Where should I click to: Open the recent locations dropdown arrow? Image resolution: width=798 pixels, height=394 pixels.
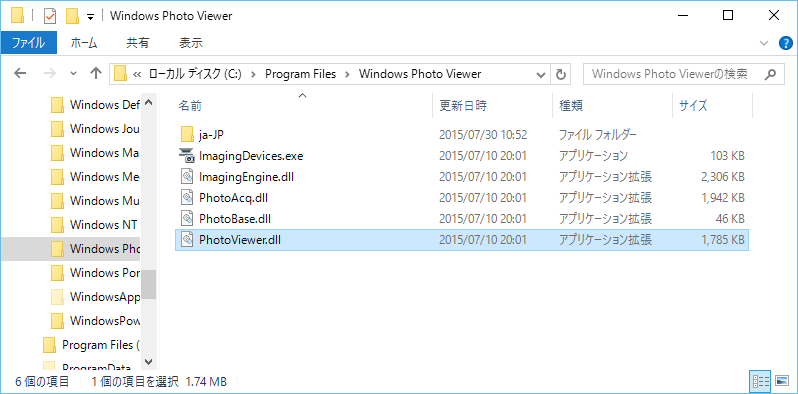pos(73,74)
